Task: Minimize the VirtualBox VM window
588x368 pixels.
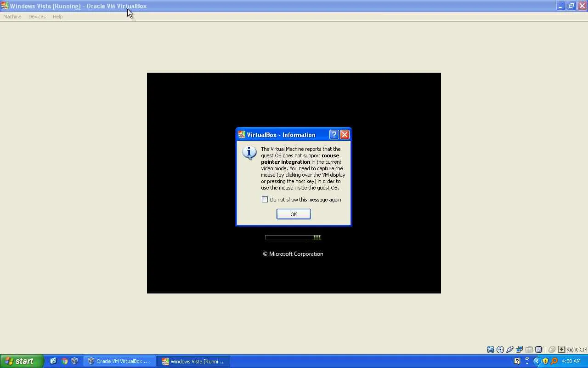Action: 560,6
